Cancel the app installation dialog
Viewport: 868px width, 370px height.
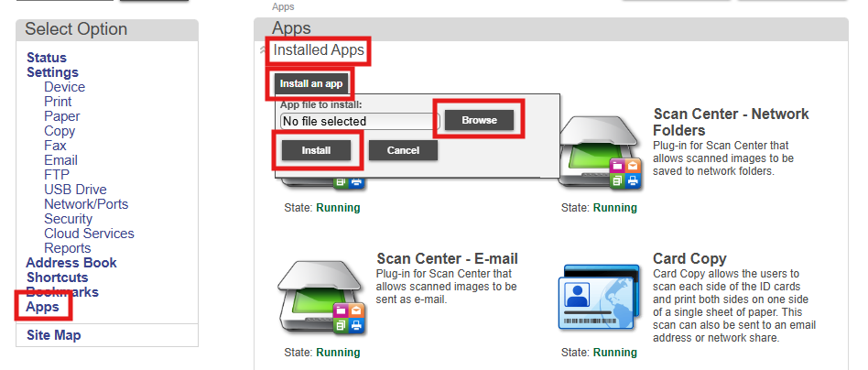tap(403, 150)
